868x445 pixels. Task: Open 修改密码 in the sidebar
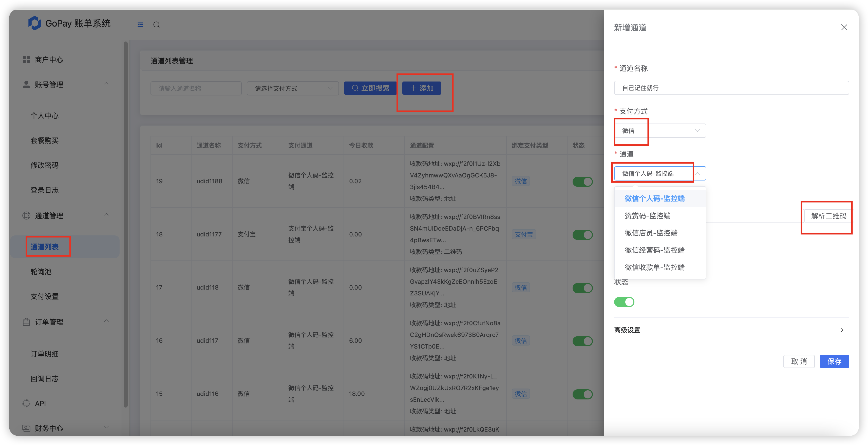(45, 165)
